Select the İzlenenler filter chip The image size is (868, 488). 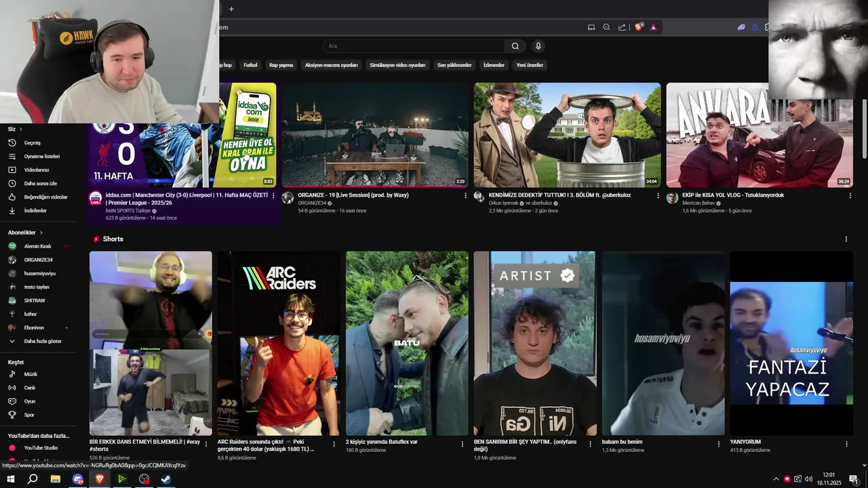tap(494, 65)
